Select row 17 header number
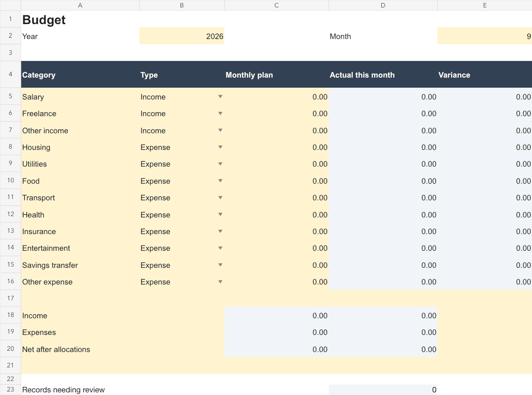532x395 pixels. pos(11,298)
